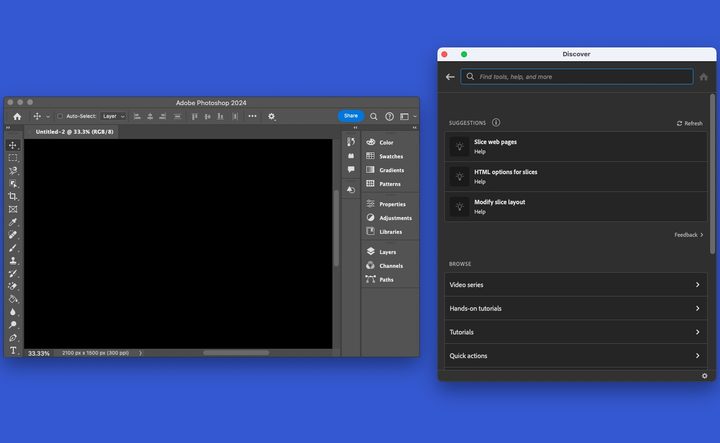The width and height of the screenshot is (720, 443).
Task: Open the Photoshop help question-mark icon
Action: (389, 117)
